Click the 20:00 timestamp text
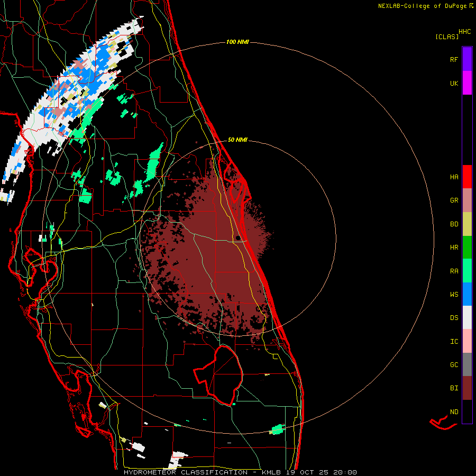The image size is (476, 476). click(345, 472)
